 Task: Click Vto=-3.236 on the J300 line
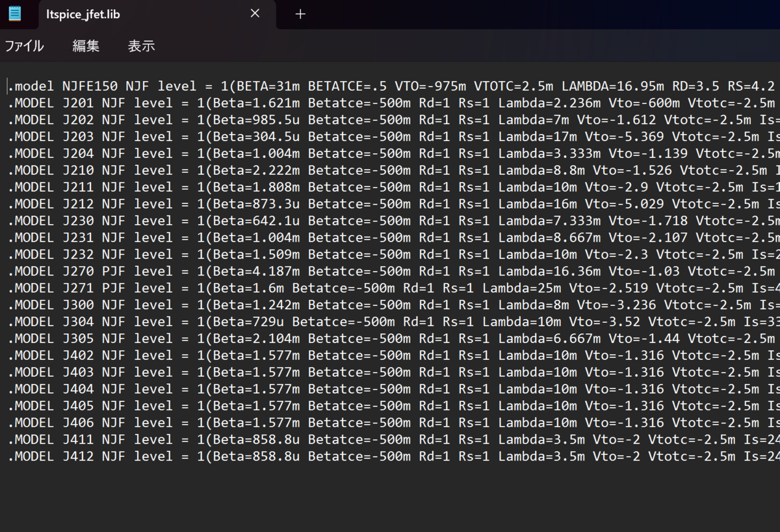point(617,305)
